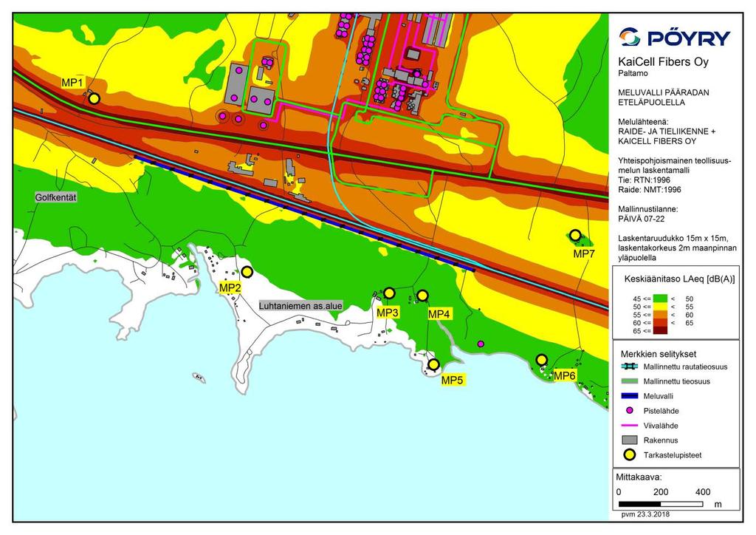Click the Meluvalli legend line symbol
Viewport: 756px width, 535px height.
(x=629, y=396)
